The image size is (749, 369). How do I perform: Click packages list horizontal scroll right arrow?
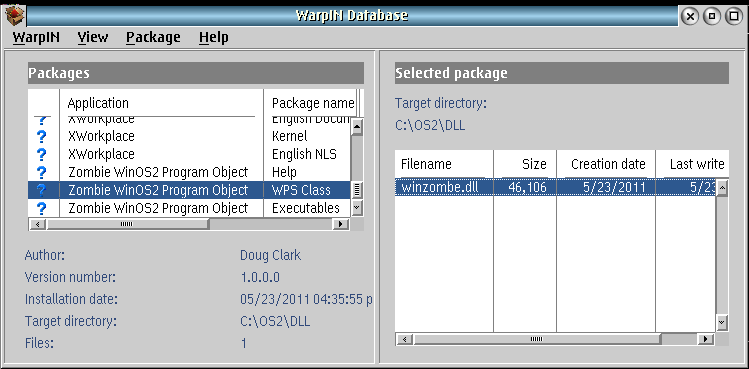(x=341, y=224)
